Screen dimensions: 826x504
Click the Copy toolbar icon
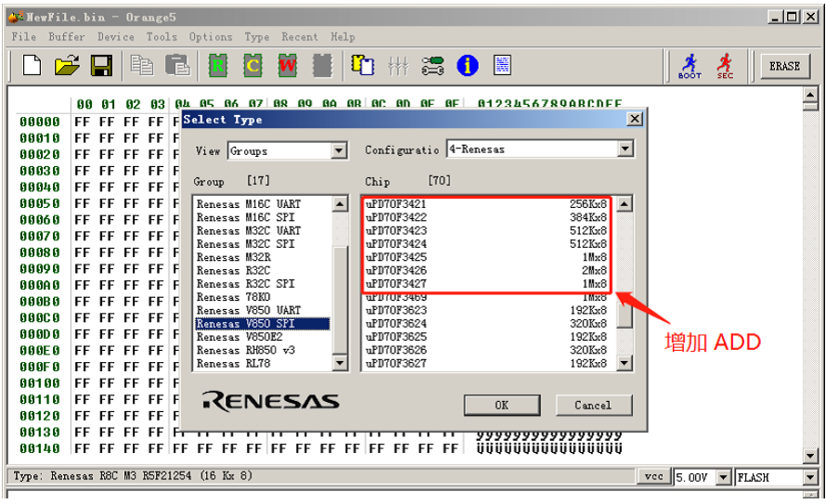click(142, 66)
